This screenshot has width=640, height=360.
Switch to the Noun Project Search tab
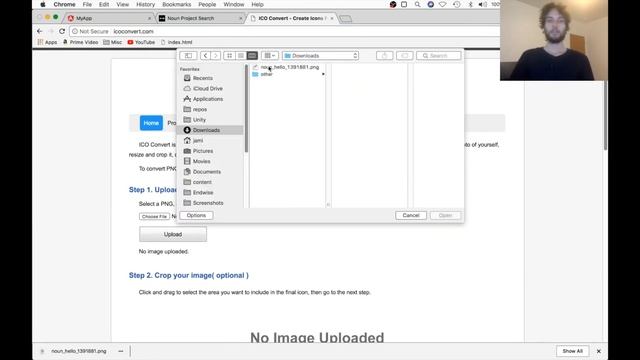tap(200, 18)
